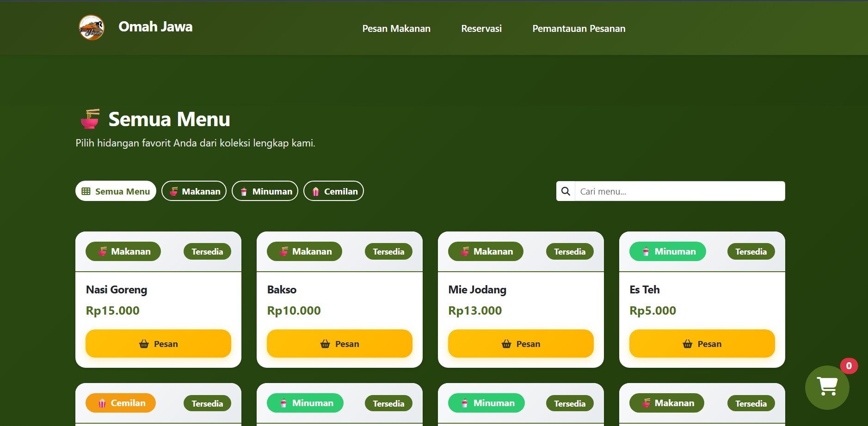Click the Semua Menu page heading
Viewport: 868px width, 426px height.
click(x=169, y=119)
